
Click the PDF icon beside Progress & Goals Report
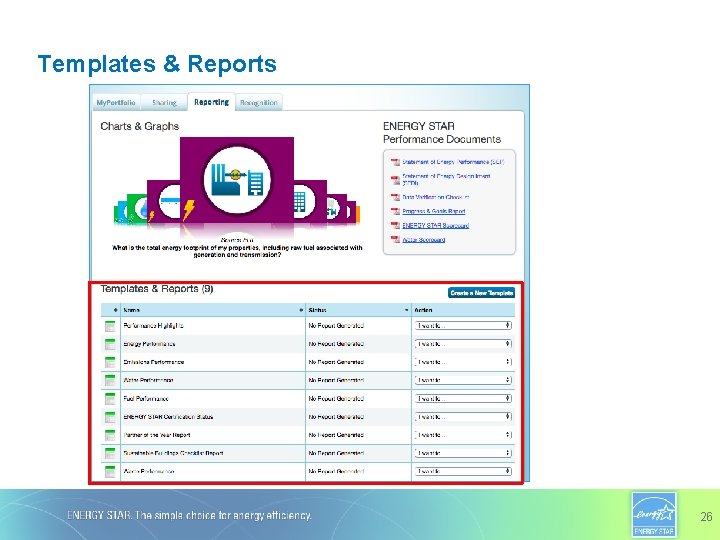pos(395,211)
